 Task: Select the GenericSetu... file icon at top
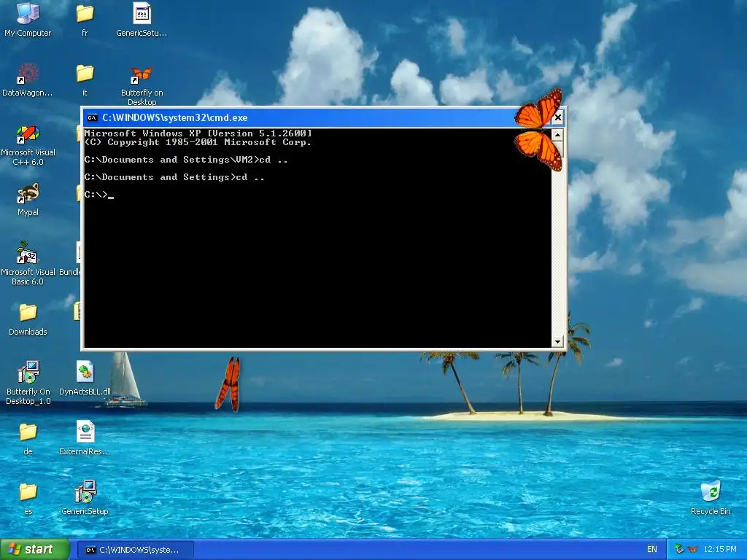coord(142,19)
